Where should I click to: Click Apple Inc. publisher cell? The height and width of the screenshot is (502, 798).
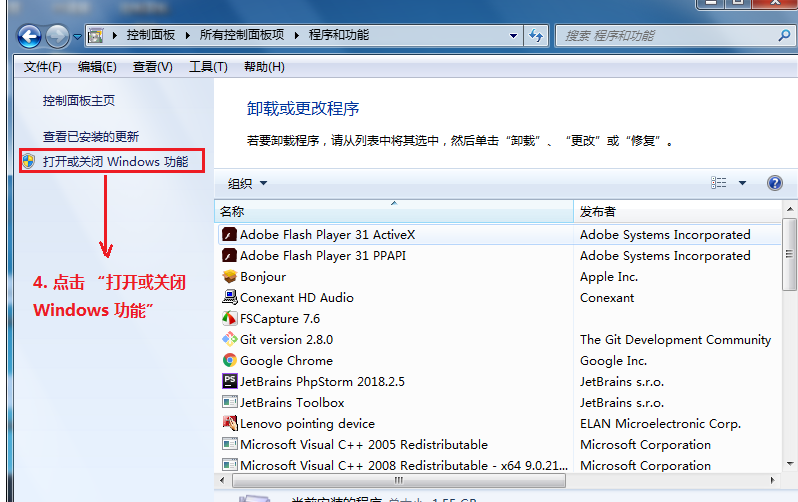click(x=609, y=277)
